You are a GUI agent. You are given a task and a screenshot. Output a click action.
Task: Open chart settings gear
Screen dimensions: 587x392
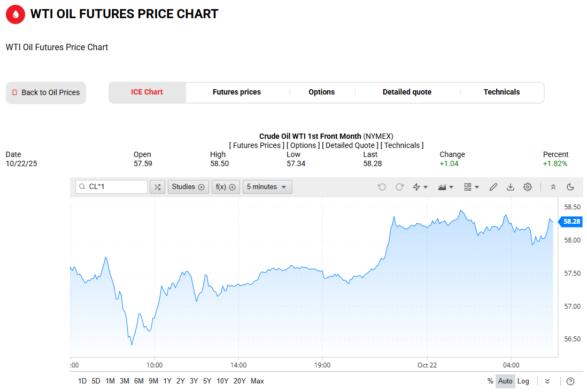528,187
